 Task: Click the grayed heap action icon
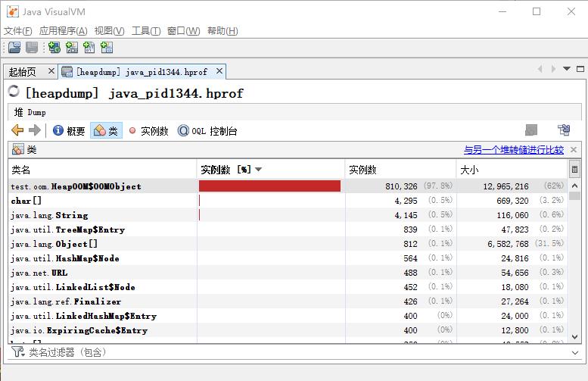tap(531, 130)
